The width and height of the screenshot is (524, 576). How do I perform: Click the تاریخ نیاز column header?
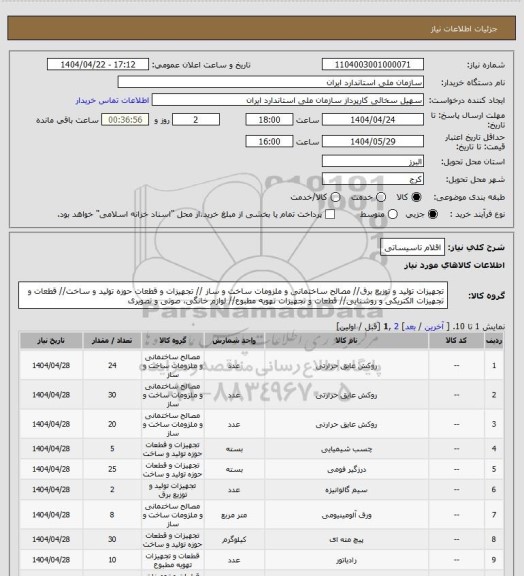tap(51, 341)
